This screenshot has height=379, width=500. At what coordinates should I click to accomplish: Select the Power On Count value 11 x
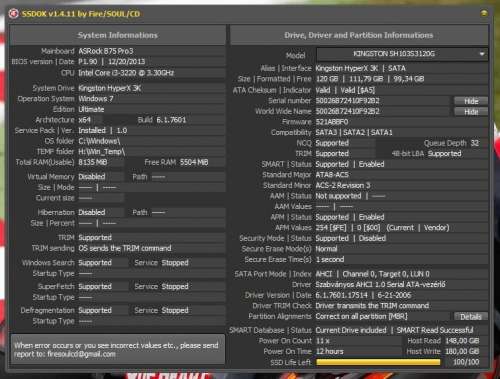[323, 341]
